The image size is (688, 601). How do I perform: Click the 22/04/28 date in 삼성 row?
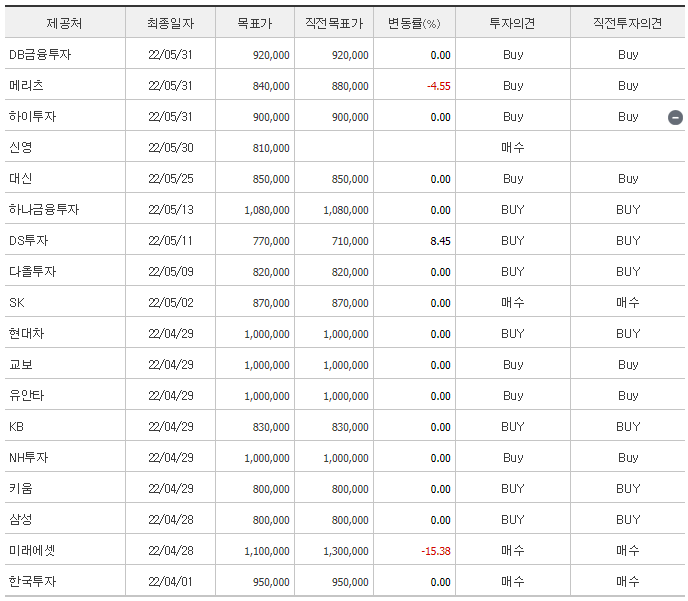click(x=171, y=520)
